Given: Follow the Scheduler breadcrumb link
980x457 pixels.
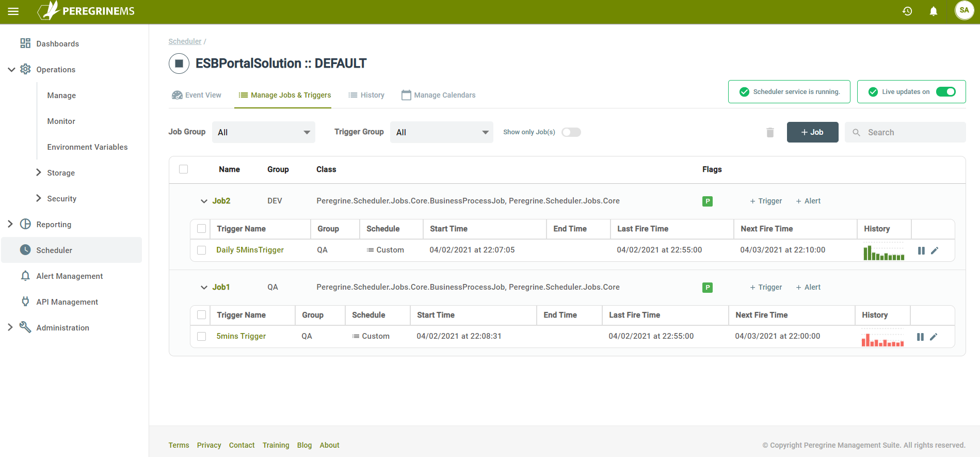Looking at the screenshot, I should (x=185, y=41).
